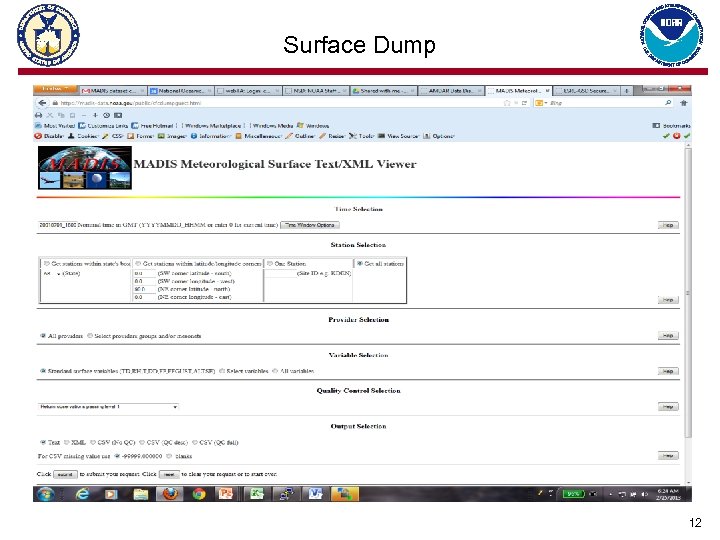Click the Submit button to send request

tap(65, 474)
